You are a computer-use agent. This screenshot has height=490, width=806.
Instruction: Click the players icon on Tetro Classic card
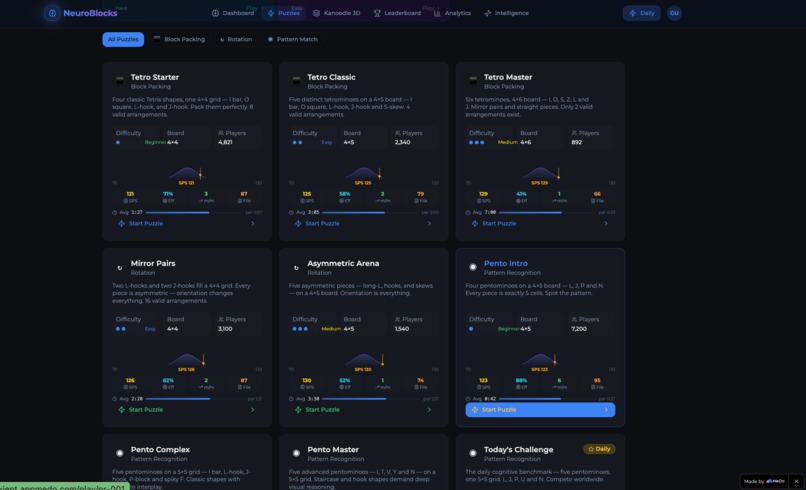pos(397,133)
